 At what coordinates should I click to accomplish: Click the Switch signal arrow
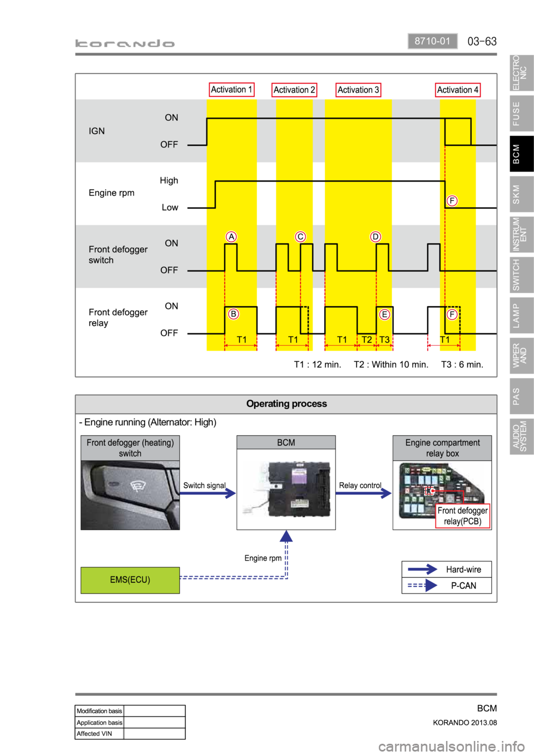(209, 493)
